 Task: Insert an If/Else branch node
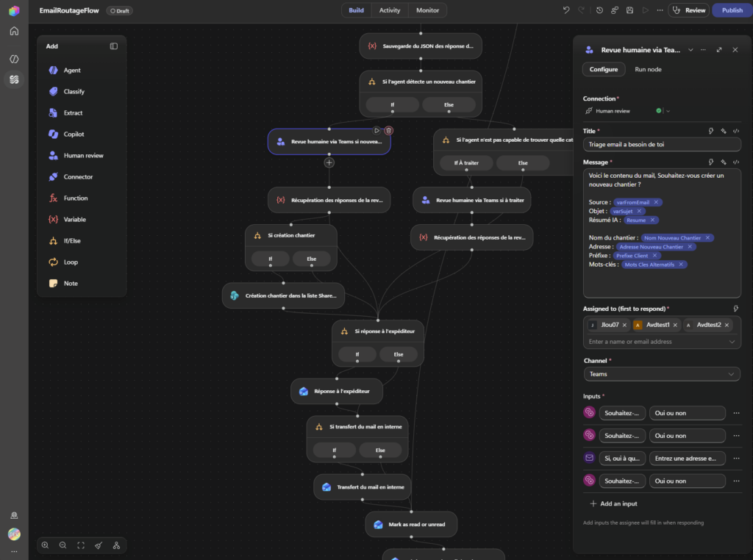click(65, 240)
